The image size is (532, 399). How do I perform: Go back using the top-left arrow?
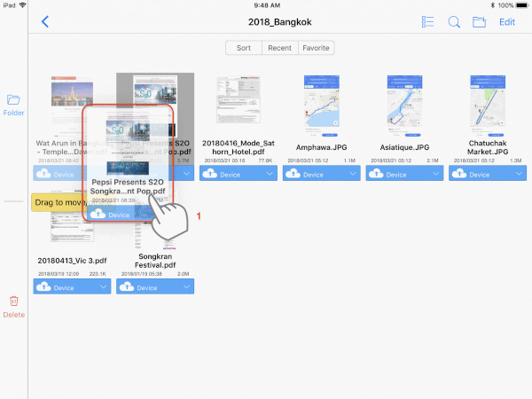45,22
